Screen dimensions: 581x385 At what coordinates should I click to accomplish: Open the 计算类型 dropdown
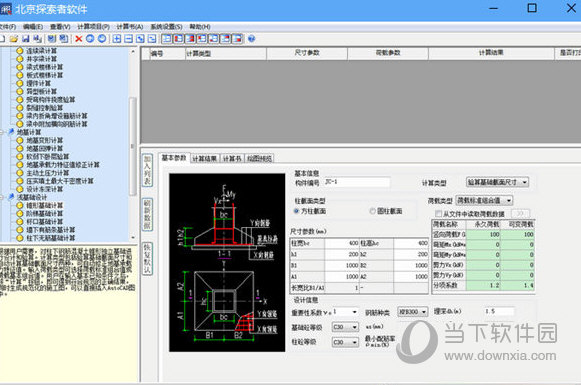(x=497, y=182)
